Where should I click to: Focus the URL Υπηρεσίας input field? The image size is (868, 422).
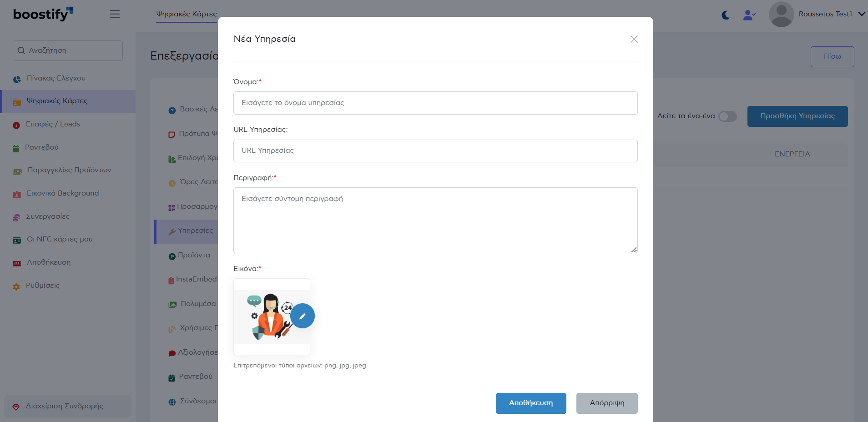[x=435, y=151]
